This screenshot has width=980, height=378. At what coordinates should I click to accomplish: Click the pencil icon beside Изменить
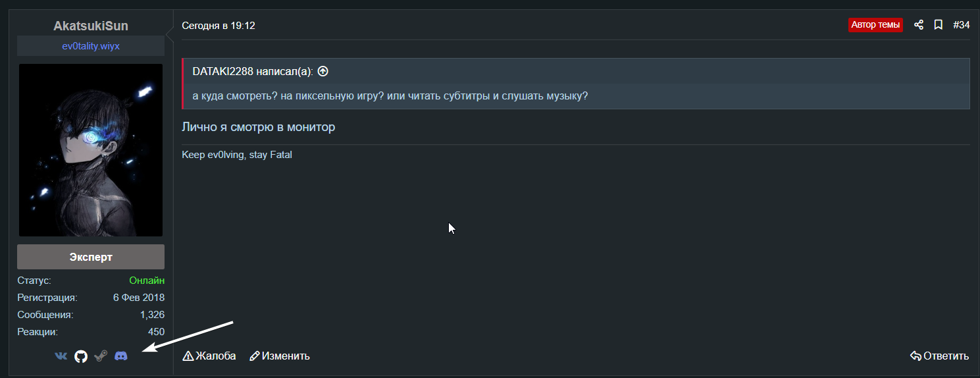pos(255,356)
